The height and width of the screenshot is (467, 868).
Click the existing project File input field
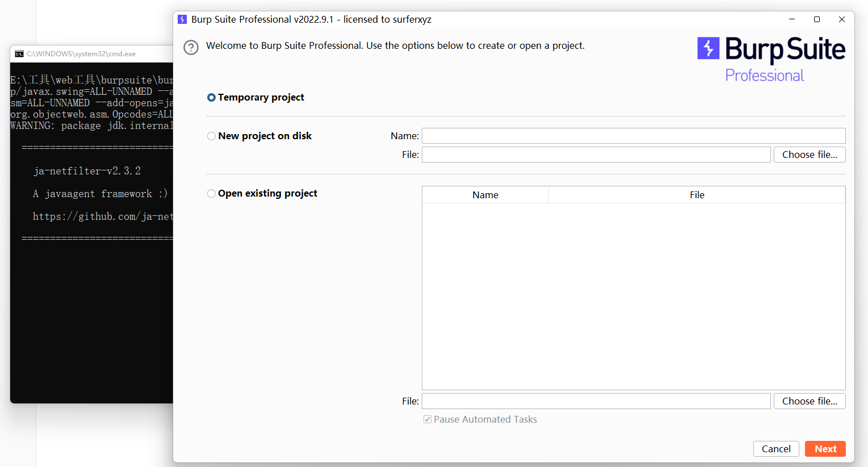pyautogui.click(x=596, y=401)
